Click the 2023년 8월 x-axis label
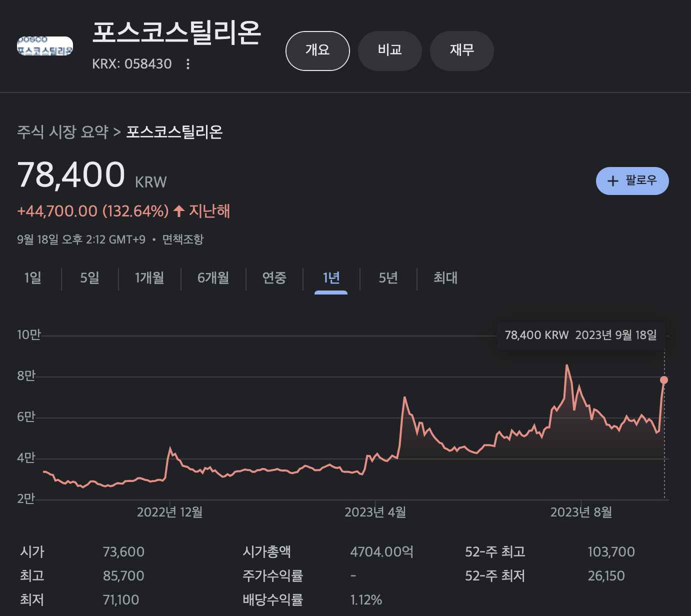Image resolution: width=691 pixels, height=616 pixels. point(581,512)
